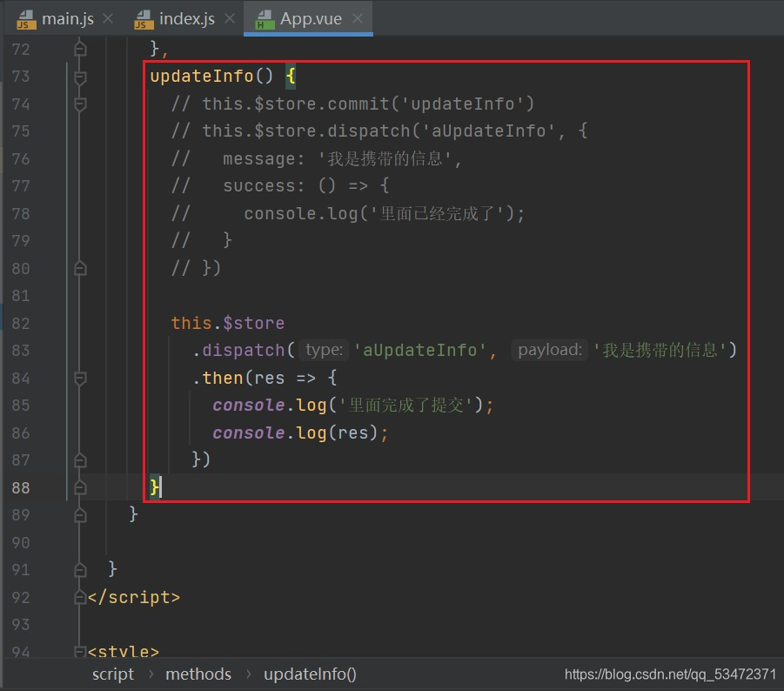Click the opening yellow brace on line 73
The height and width of the screenshot is (691, 784).
click(x=291, y=77)
